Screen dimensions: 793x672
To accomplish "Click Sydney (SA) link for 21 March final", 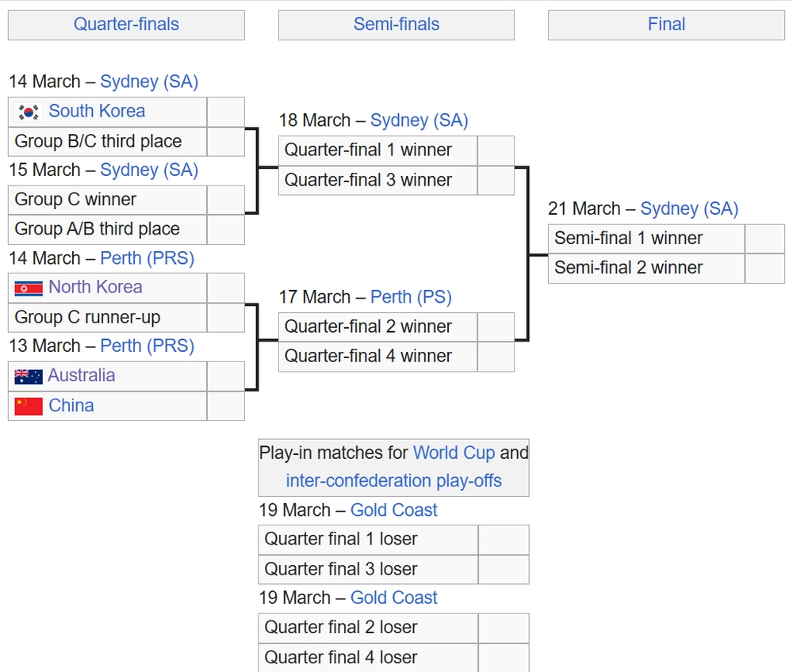I will coord(689,209).
